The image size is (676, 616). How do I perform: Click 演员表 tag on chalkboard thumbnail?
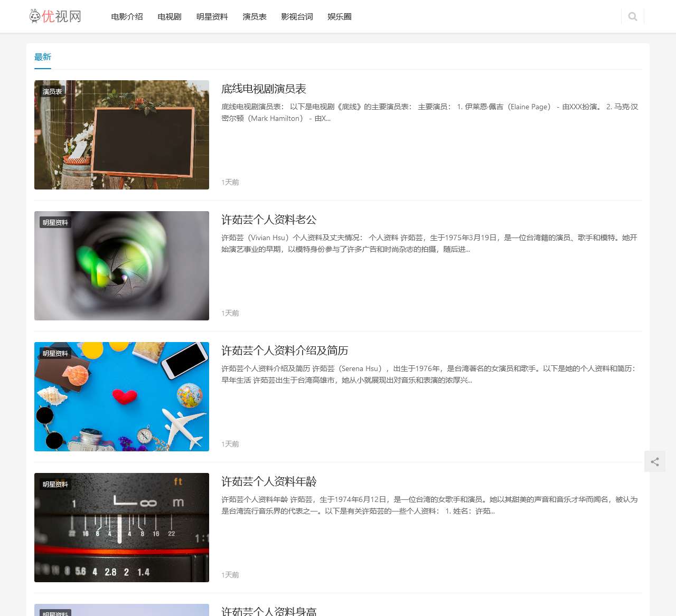point(52,91)
